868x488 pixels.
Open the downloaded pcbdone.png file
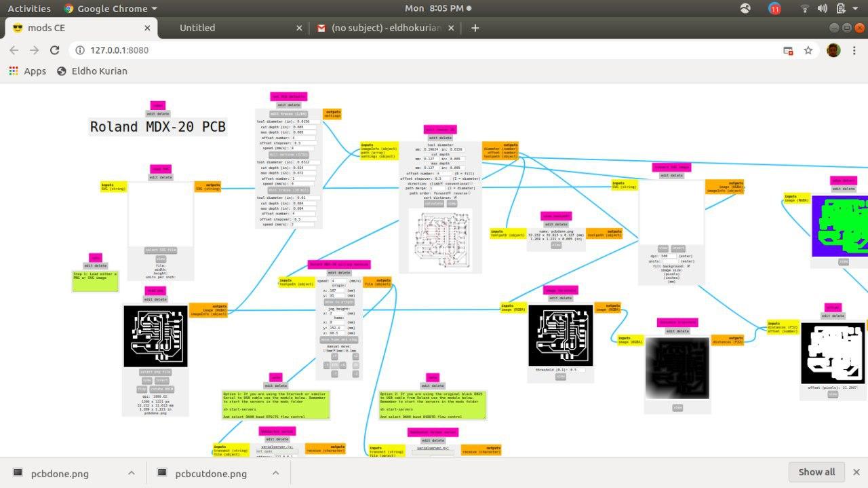60,473
